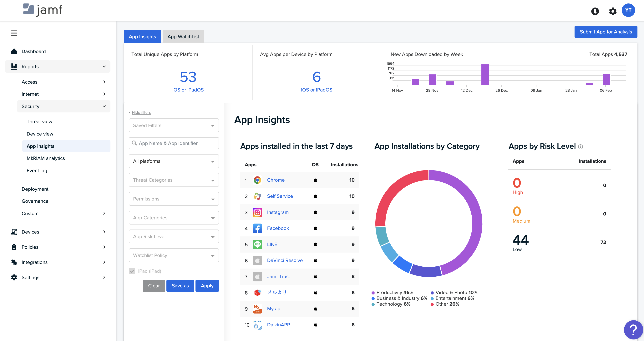644x341 pixels.
Task: Click the Facebook app icon
Action: pyautogui.click(x=257, y=228)
